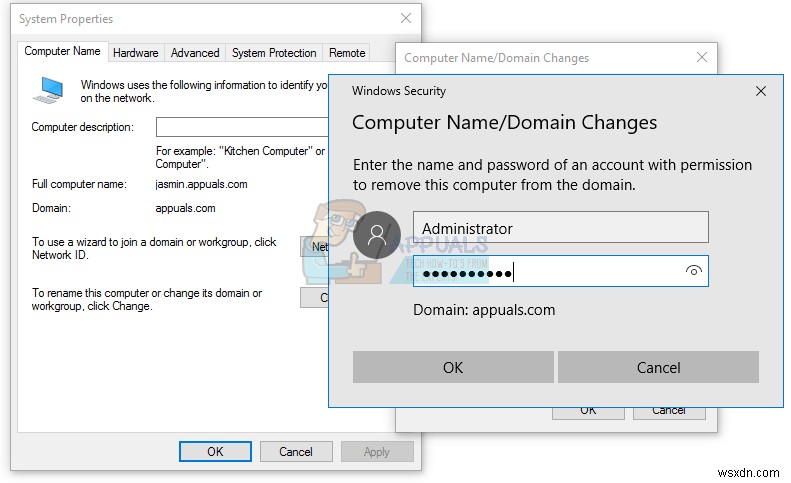
Task: Confirm credentials with Windows Security OK
Action: pos(453,367)
